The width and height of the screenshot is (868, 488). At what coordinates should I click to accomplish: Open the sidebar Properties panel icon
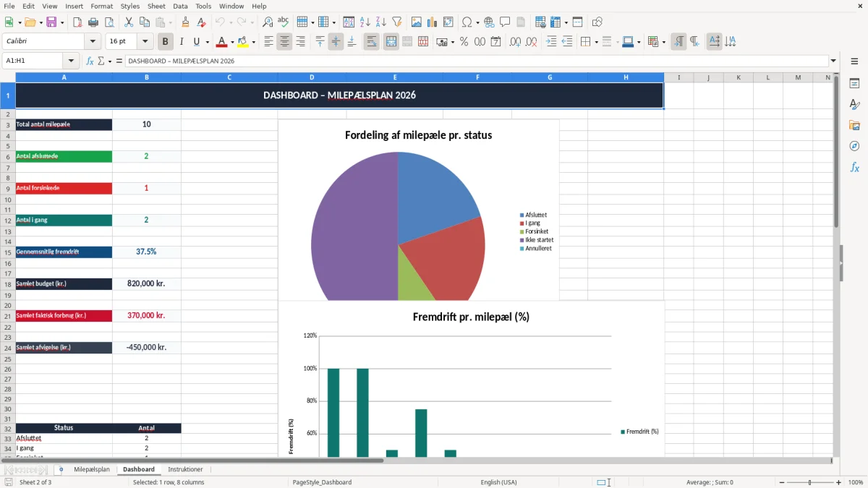coord(854,84)
